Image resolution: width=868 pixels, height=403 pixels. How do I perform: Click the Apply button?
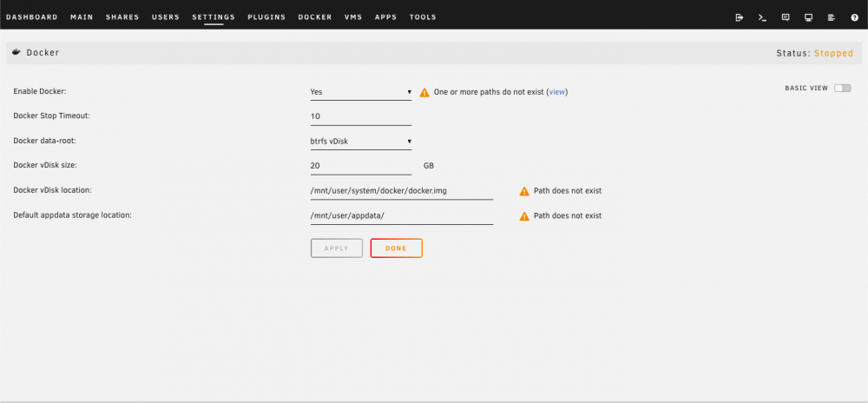coord(337,248)
